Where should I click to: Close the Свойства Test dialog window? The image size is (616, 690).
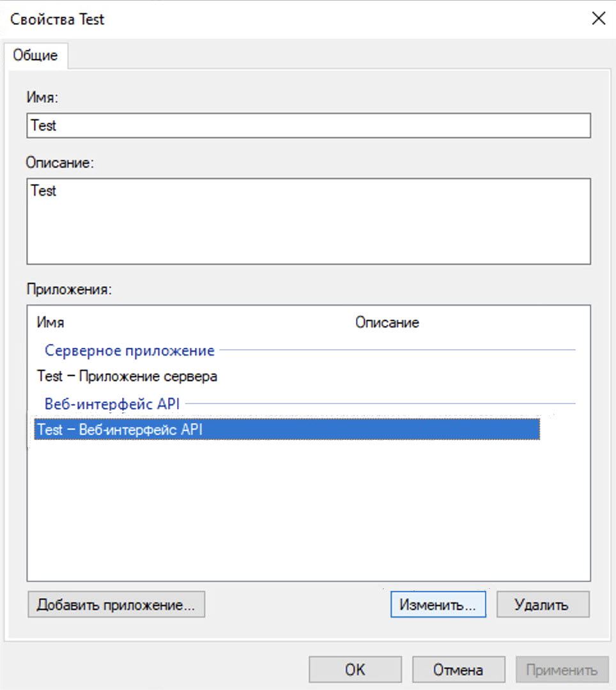(x=598, y=19)
